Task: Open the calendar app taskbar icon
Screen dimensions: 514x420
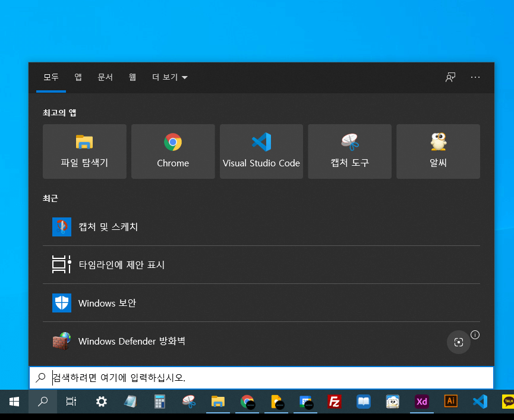Action: click(x=305, y=402)
